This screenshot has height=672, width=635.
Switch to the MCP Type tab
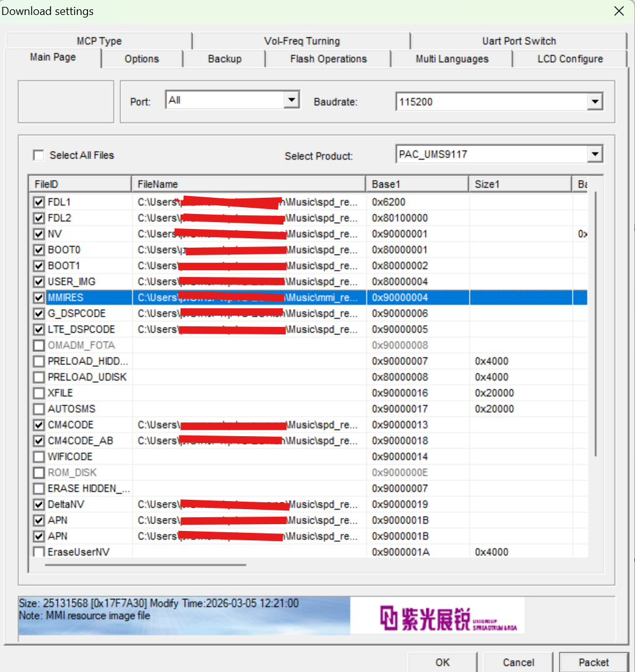99,41
